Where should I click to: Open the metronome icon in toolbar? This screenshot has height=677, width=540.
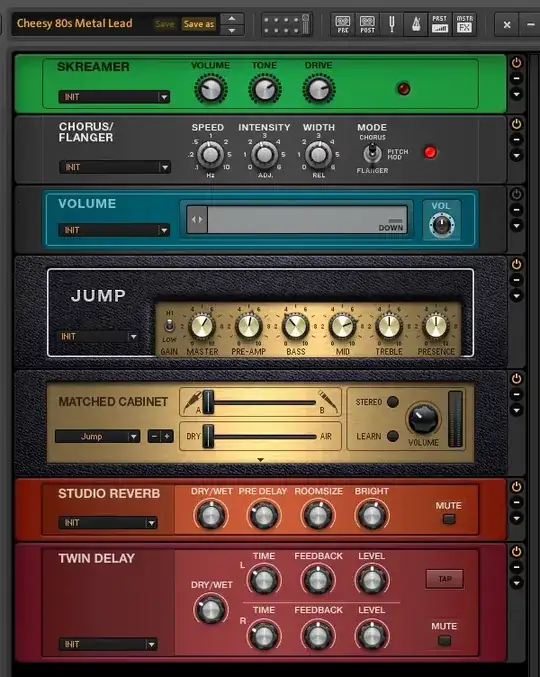click(x=416, y=24)
